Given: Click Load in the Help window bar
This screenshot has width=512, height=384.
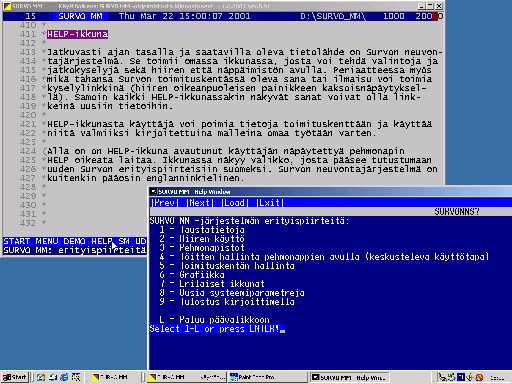Looking at the screenshot, I should tap(235, 203).
